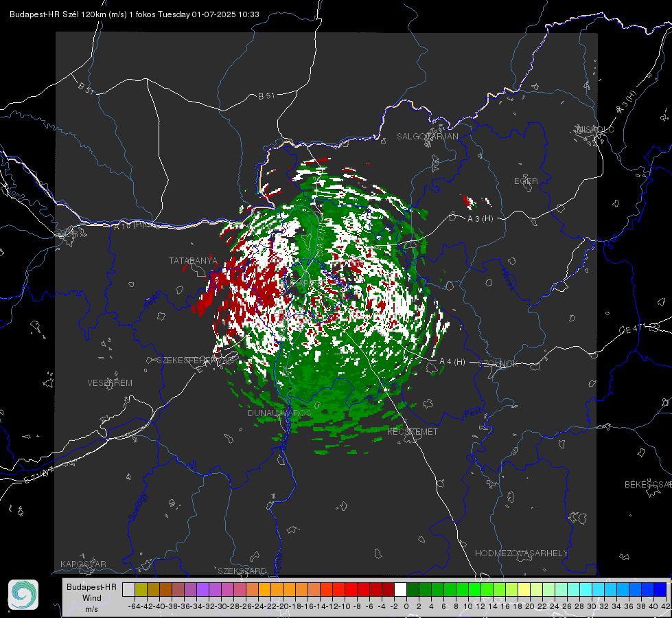Click the 'Heves' county label
Screen dimensions: 672x618
(x=507, y=279)
